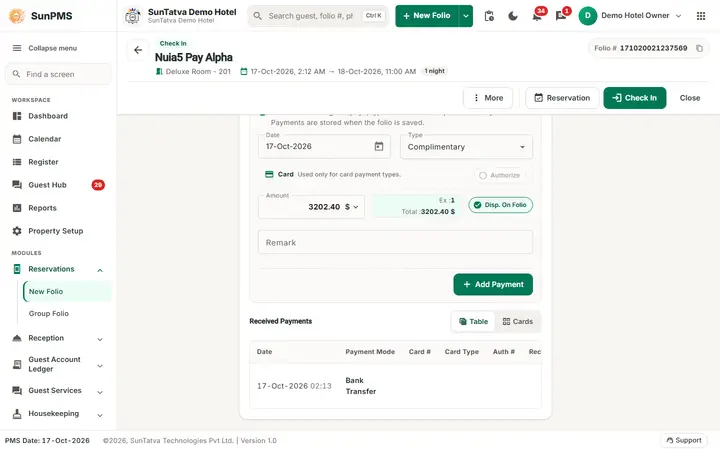Click the Reservations module icon
This screenshot has height=450, width=720.
pyautogui.click(x=17, y=269)
